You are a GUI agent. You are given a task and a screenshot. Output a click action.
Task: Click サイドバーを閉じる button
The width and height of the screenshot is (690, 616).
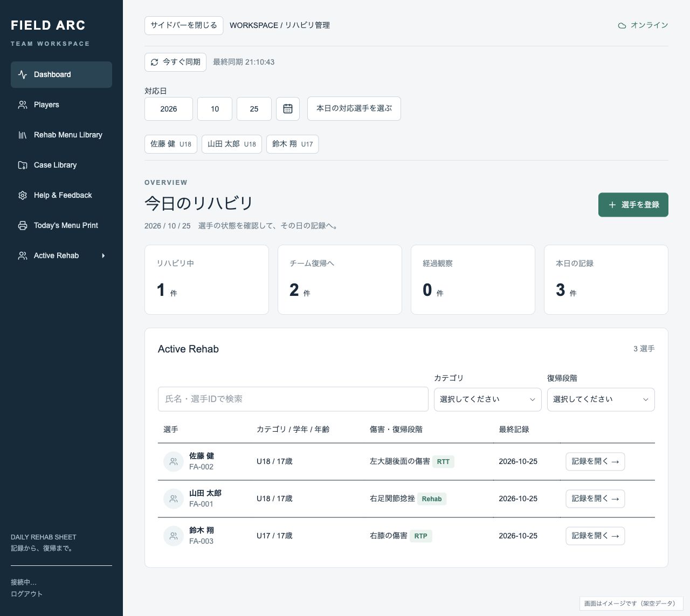pos(184,25)
